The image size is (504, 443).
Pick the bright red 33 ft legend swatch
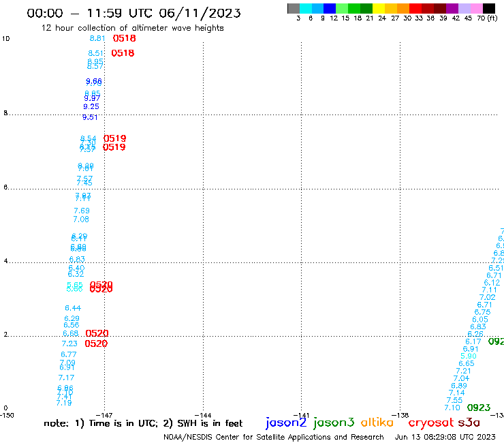click(x=415, y=8)
